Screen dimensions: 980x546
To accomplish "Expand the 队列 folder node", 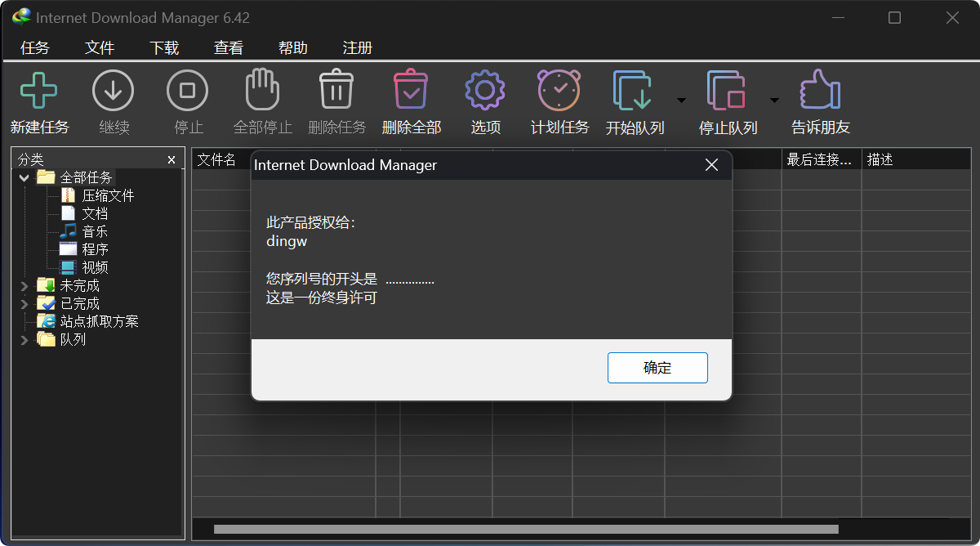I will [x=24, y=339].
